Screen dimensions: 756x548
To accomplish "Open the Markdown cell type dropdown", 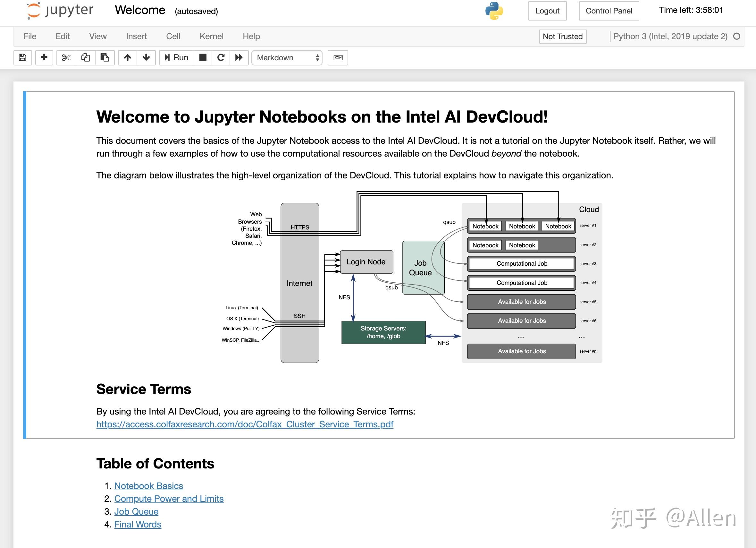I will pyautogui.click(x=287, y=58).
